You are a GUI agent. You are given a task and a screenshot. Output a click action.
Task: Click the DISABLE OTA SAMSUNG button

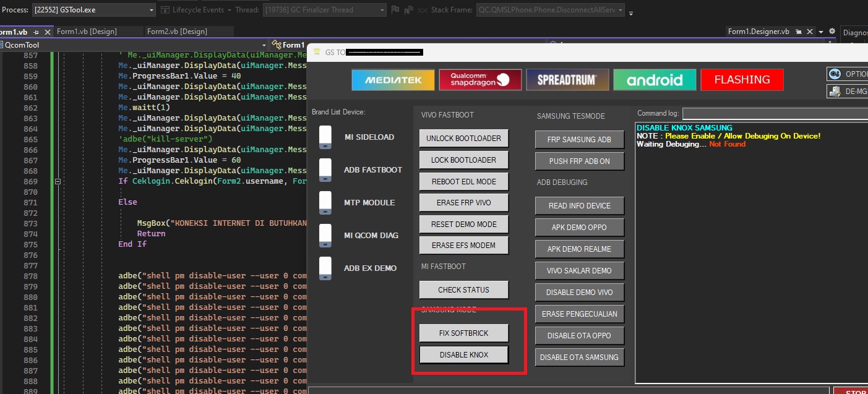580,357
